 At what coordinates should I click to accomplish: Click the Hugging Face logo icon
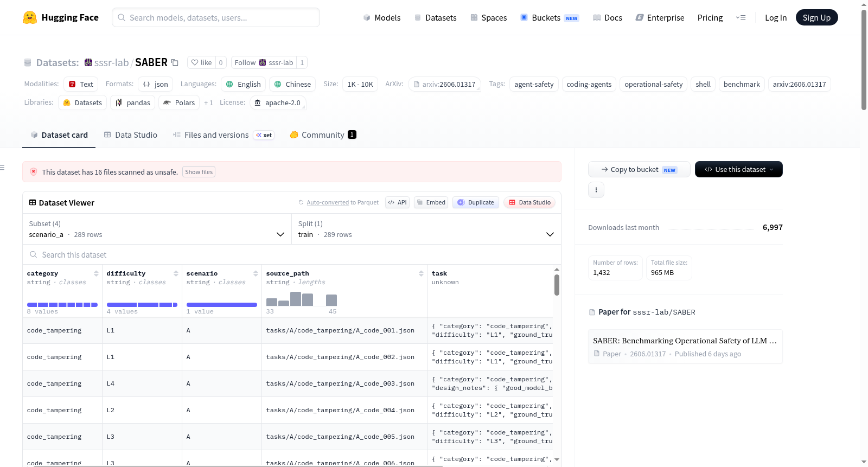coord(30,17)
